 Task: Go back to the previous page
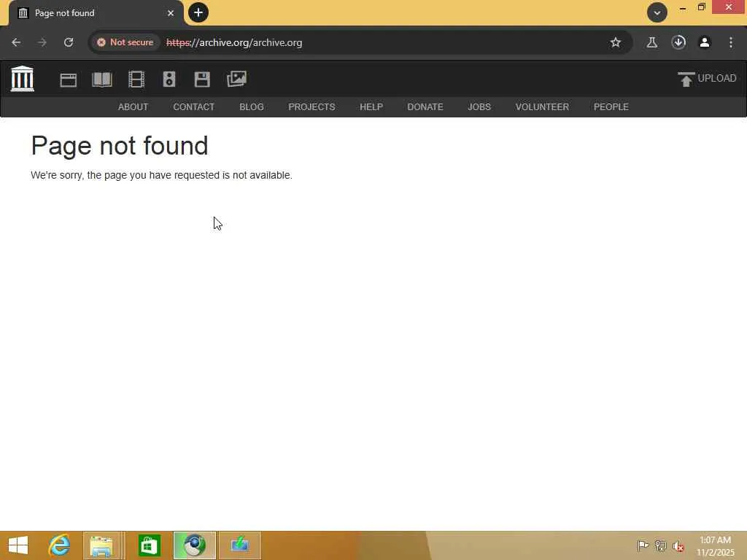point(16,42)
